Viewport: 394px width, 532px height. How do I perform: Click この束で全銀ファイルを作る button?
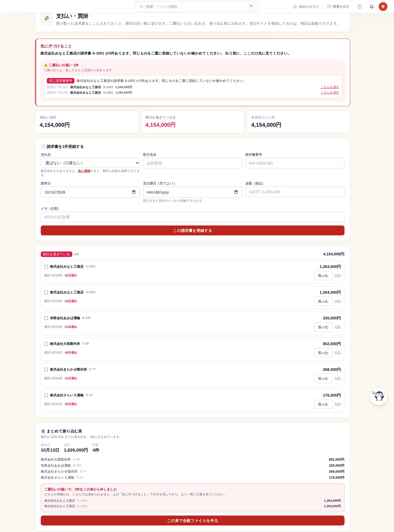pos(193,520)
